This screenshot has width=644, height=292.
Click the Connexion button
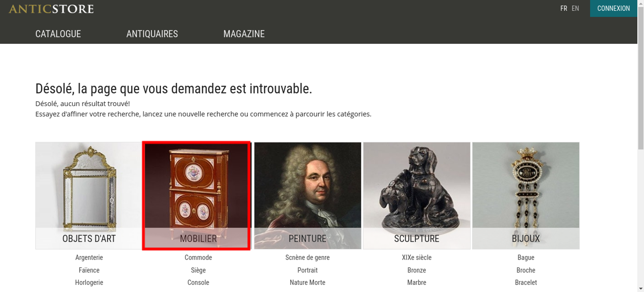point(613,8)
